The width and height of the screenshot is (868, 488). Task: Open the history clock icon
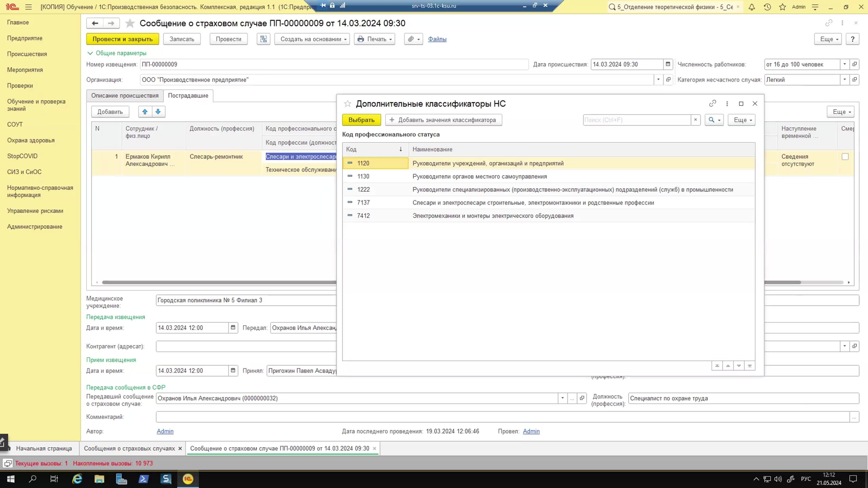pos(767,7)
